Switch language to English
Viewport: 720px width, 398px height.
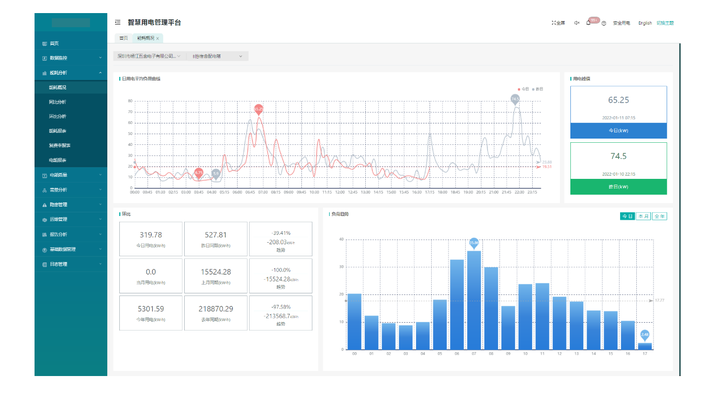pyautogui.click(x=645, y=23)
